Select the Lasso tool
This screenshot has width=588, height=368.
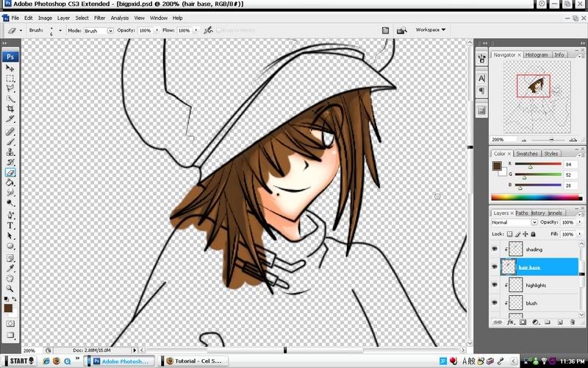pos(10,88)
